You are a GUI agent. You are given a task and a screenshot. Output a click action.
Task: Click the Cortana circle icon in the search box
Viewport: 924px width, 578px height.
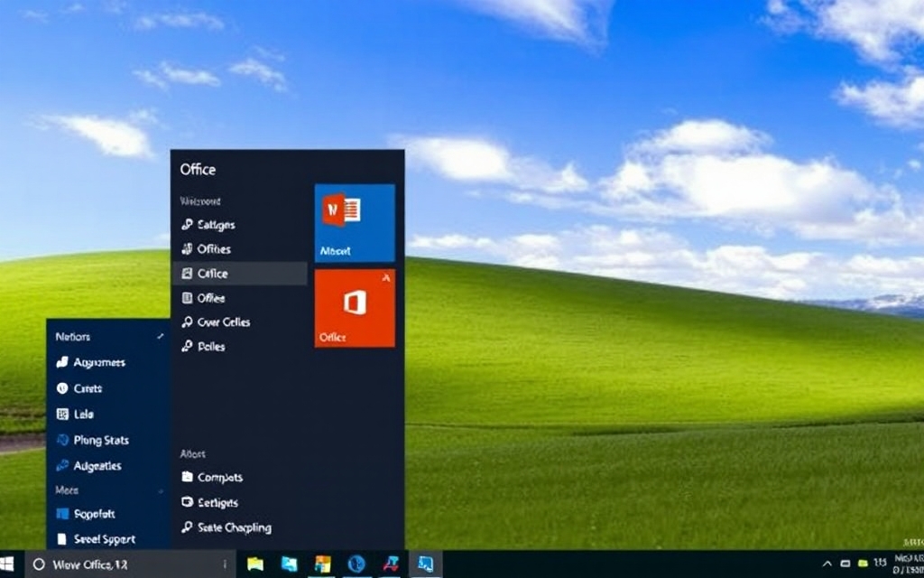tap(39, 564)
